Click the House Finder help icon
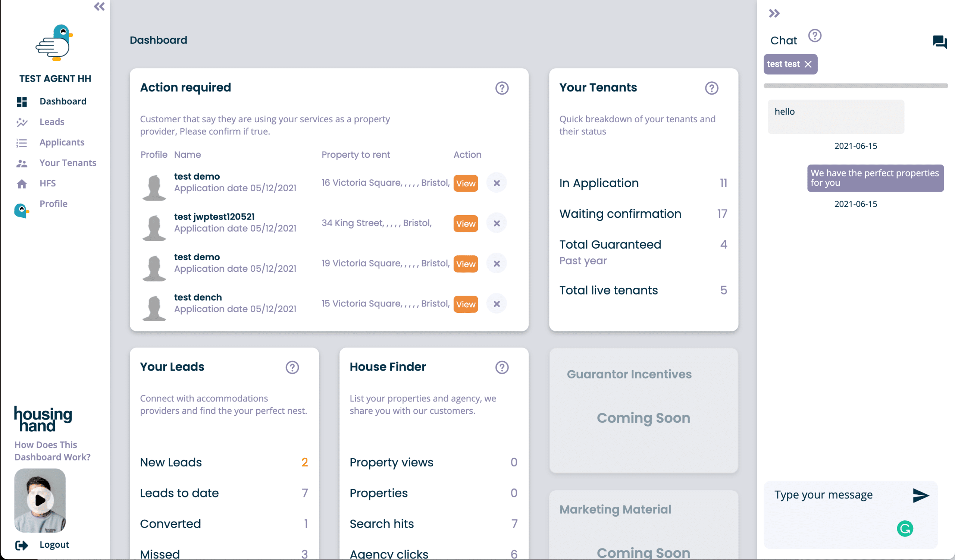Screen dimensions: 955x560 pos(502,367)
